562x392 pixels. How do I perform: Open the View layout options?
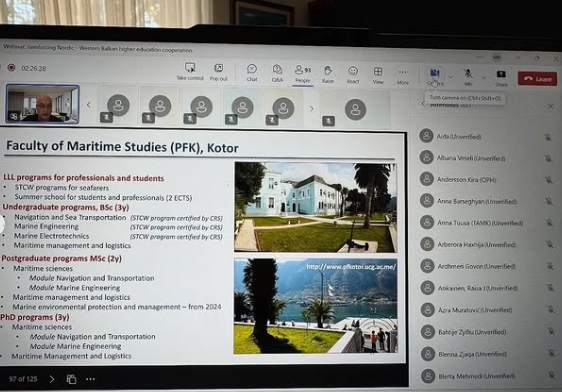click(378, 75)
